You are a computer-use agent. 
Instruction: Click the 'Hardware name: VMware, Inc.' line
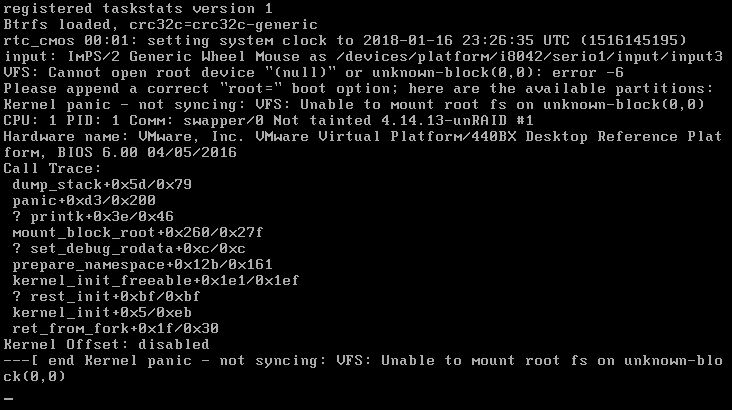click(x=363, y=136)
